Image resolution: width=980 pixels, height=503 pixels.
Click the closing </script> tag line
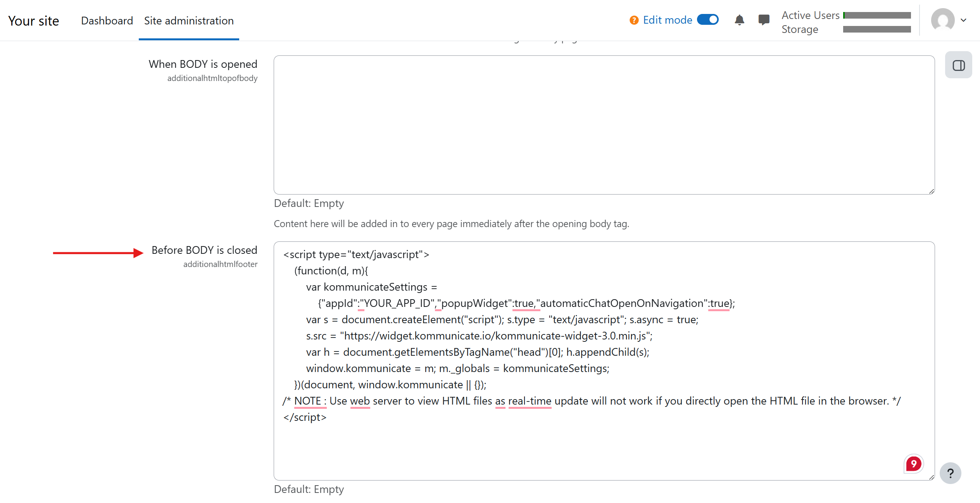(305, 417)
